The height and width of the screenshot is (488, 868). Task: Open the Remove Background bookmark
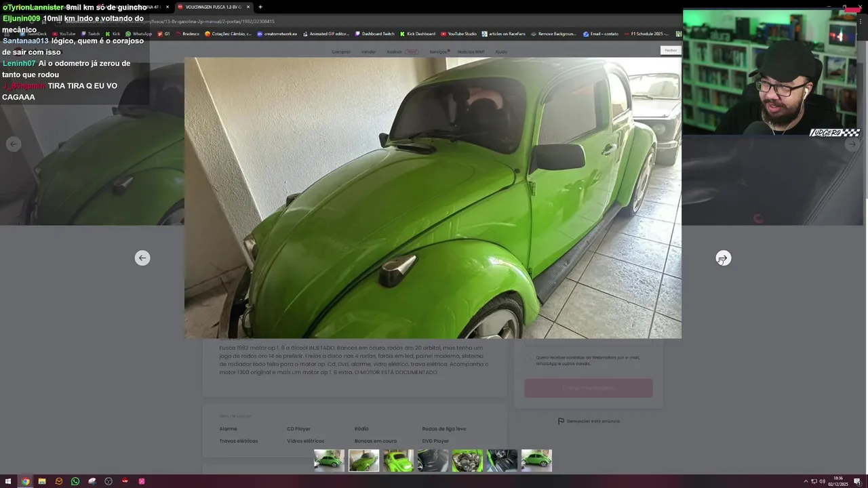553,34
